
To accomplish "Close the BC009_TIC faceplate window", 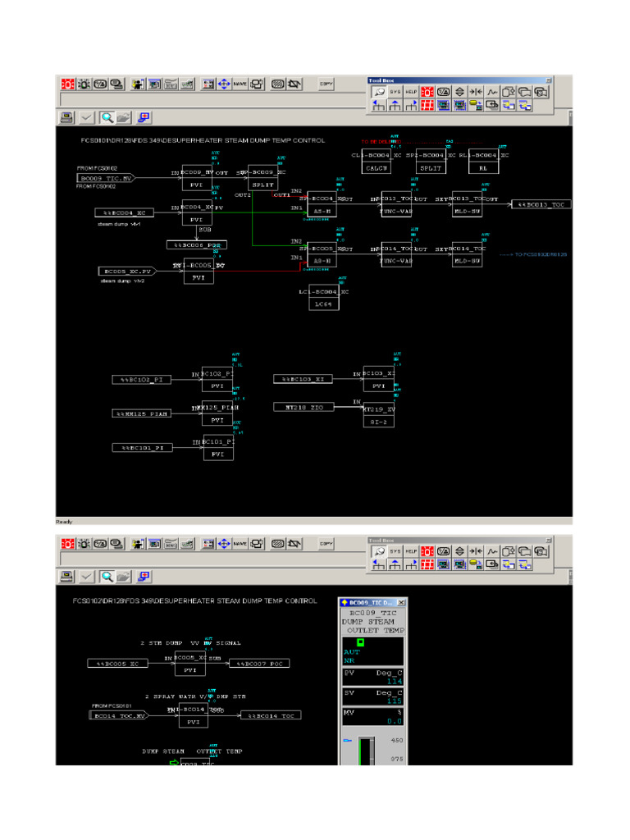I will point(401,603).
